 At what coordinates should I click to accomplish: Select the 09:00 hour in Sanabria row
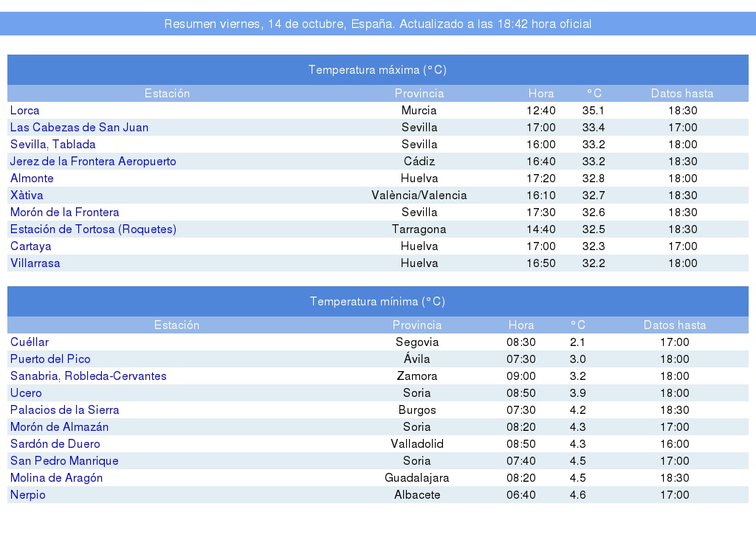pyautogui.click(x=521, y=376)
